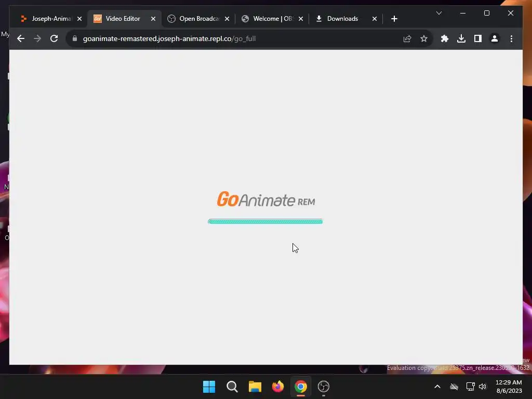Click the Chrome taskbar icon

pos(301,387)
